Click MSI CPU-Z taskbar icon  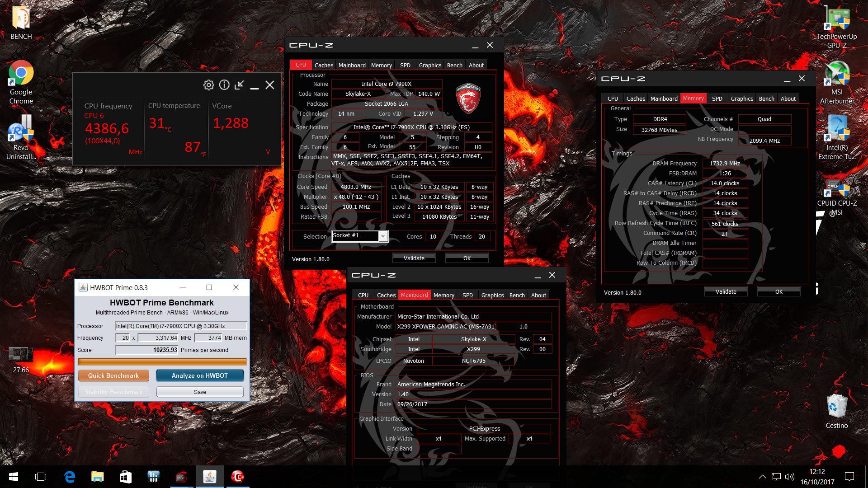[x=182, y=477]
